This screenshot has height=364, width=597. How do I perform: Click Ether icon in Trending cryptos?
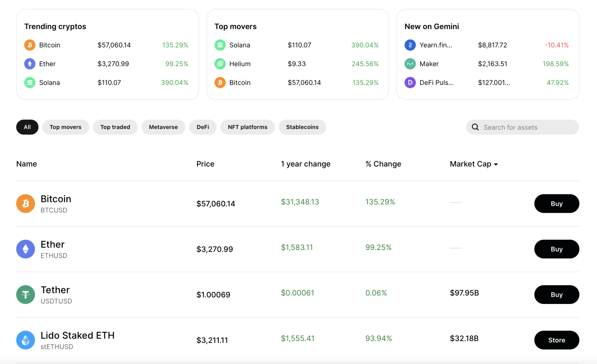[30, 64]
